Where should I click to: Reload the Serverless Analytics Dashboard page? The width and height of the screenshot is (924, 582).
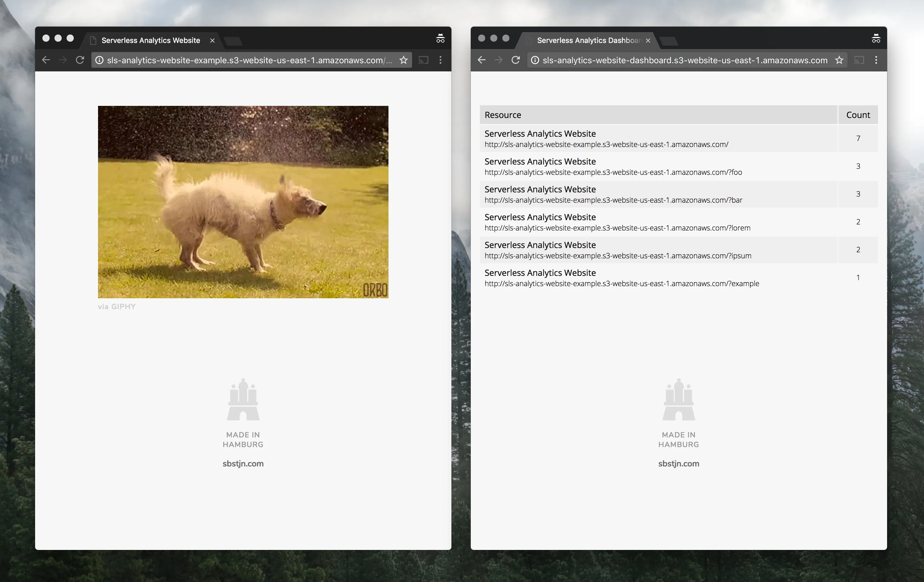(515, 60)
